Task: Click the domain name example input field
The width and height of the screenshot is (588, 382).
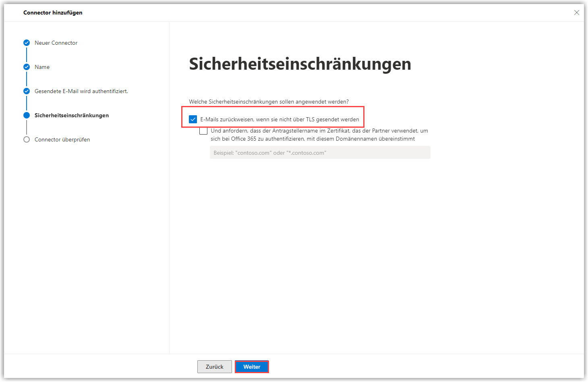Action: [x=320, y=153]
